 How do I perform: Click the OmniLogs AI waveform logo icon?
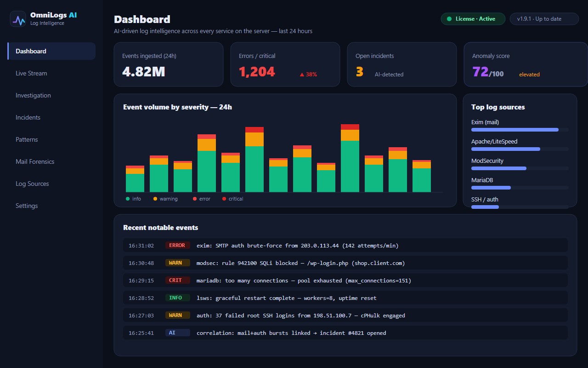click(18, 19)
